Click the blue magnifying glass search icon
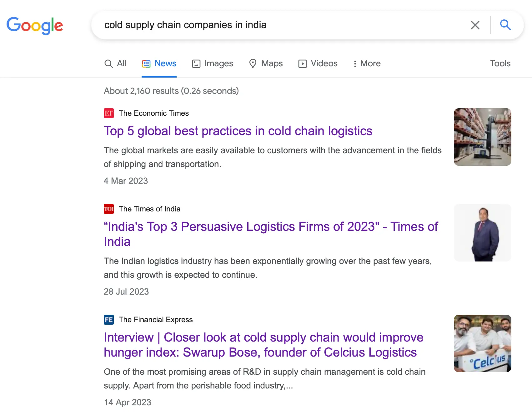The height and width of the screenshot is (416, 532). click(505, 25)
